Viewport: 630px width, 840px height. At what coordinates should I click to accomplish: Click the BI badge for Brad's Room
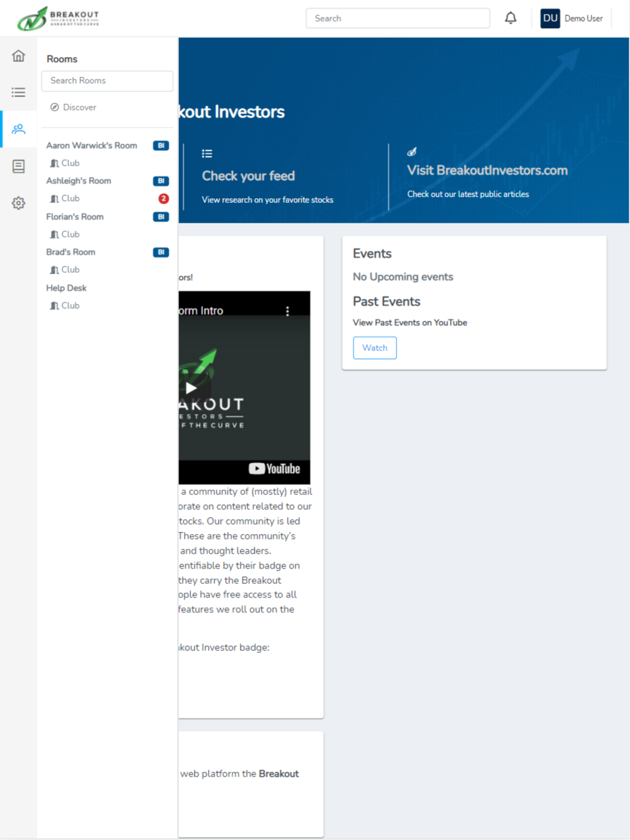pos(161,252)
